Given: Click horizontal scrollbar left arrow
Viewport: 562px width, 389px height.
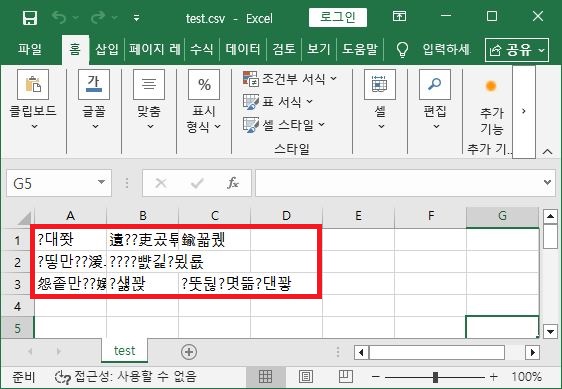Looking at the screenshot, I should (361, 352).
